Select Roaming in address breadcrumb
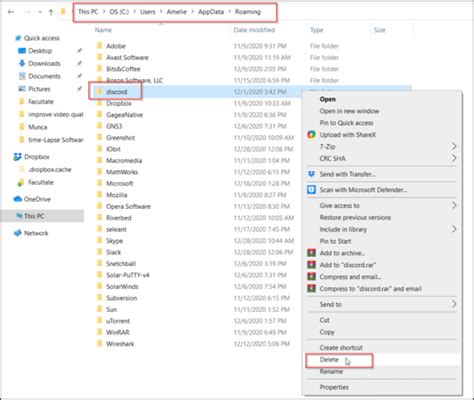 click(x=248, y=12)
